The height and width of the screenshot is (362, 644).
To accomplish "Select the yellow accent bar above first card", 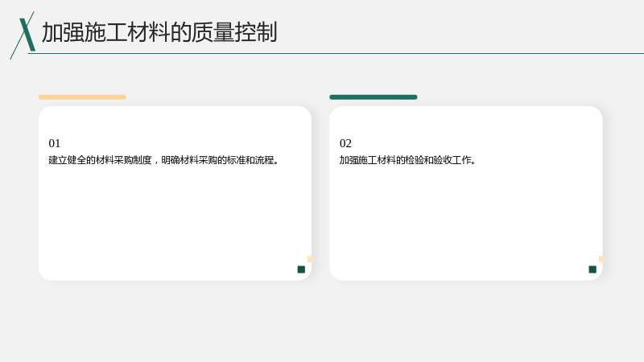I will pyautogui.click(x=83, y=97).
